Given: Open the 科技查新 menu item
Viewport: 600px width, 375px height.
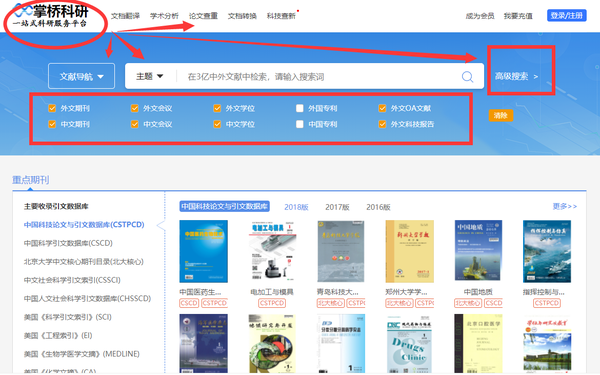Looking at the screenshot, I should 281,16.
